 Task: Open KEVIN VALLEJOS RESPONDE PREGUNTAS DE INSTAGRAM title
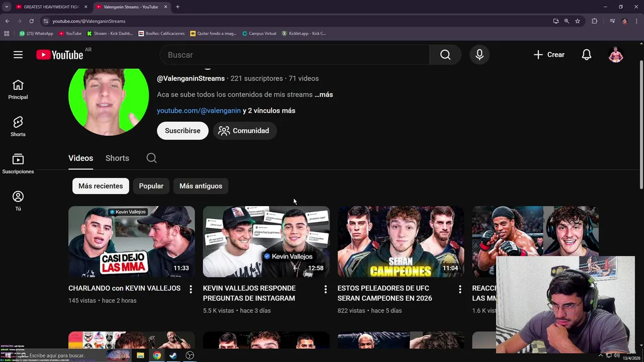249,293
